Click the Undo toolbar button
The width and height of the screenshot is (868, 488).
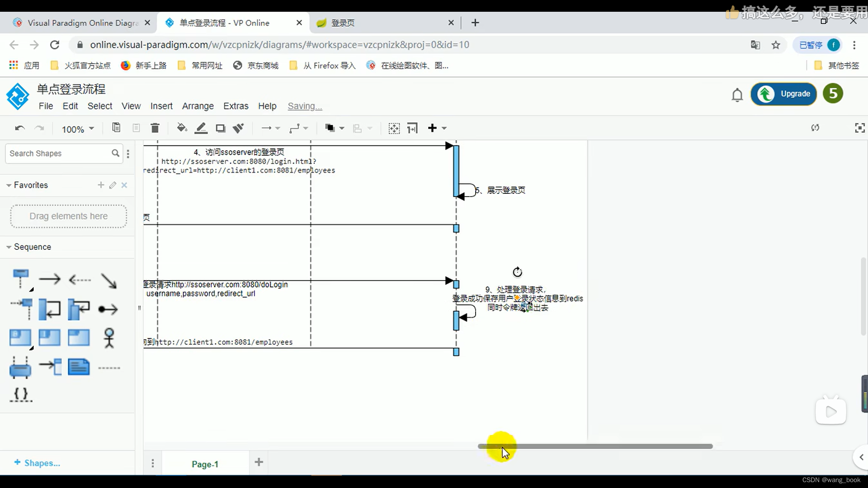tap(19, 128)
